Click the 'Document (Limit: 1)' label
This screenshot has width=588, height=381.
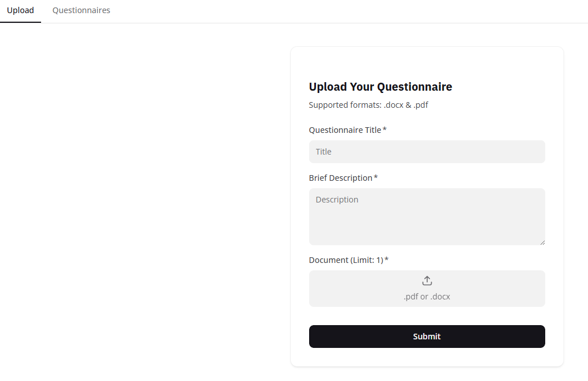[x=346, y=260]
